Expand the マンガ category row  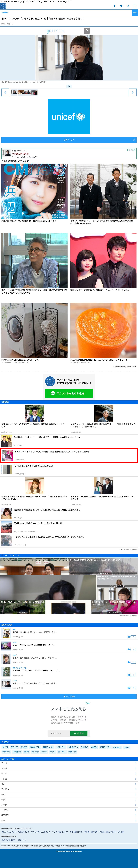(x=69, y=768)
